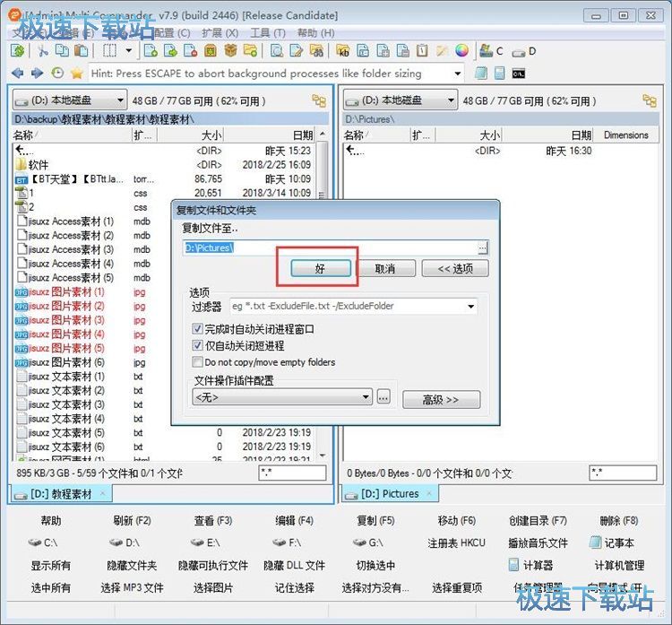
Task: Click right panel folder tree icon
Action: tap(650, 100)
